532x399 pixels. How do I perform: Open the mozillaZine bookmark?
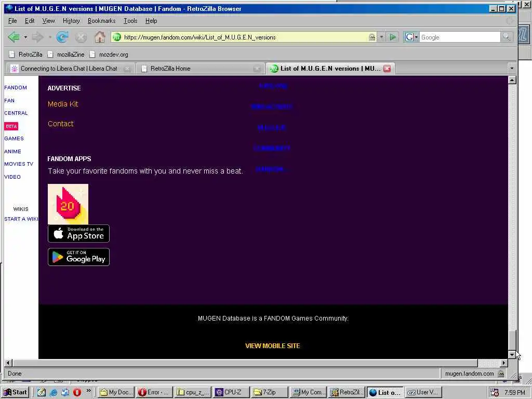coord(66,54)
